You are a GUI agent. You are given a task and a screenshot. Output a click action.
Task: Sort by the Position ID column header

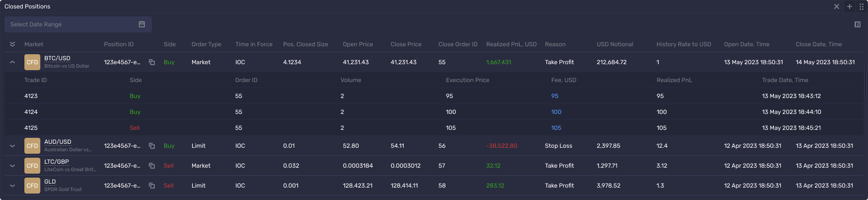point(119,44)
